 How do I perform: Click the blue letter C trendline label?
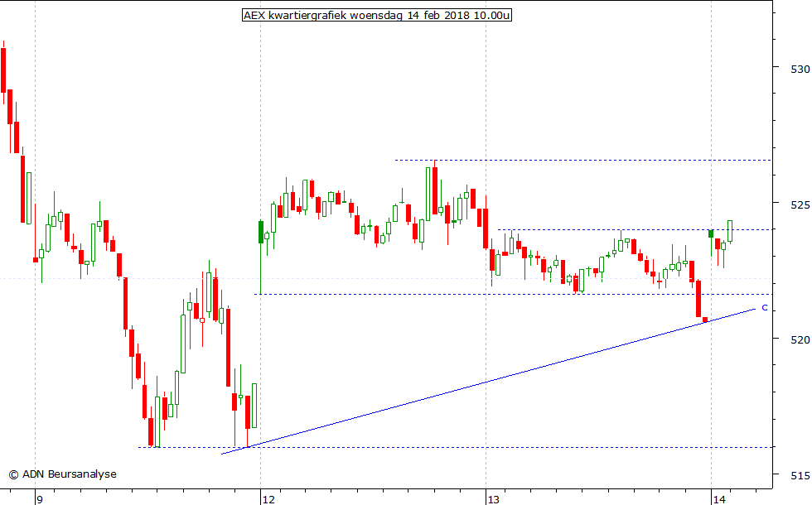coord(764,308)
